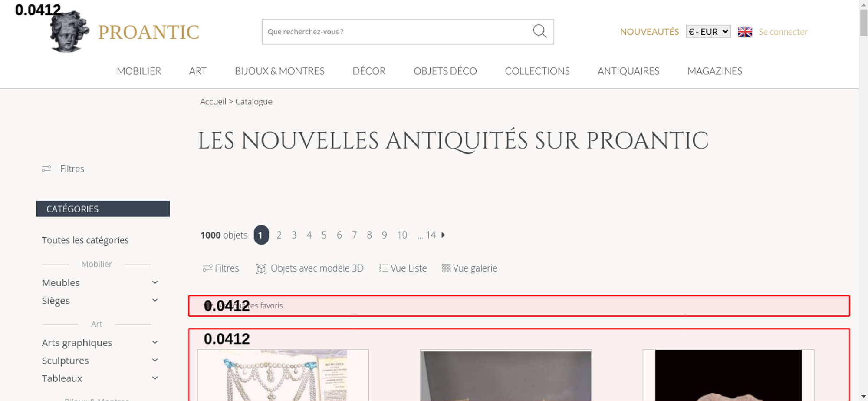Open the grey-background item thumbnail

click(506, 375)
